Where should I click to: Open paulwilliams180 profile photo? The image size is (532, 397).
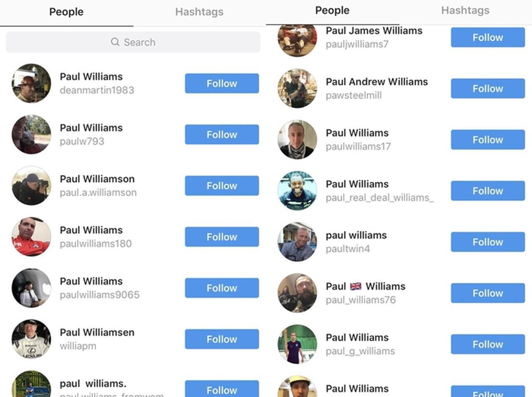coord(31,237)
